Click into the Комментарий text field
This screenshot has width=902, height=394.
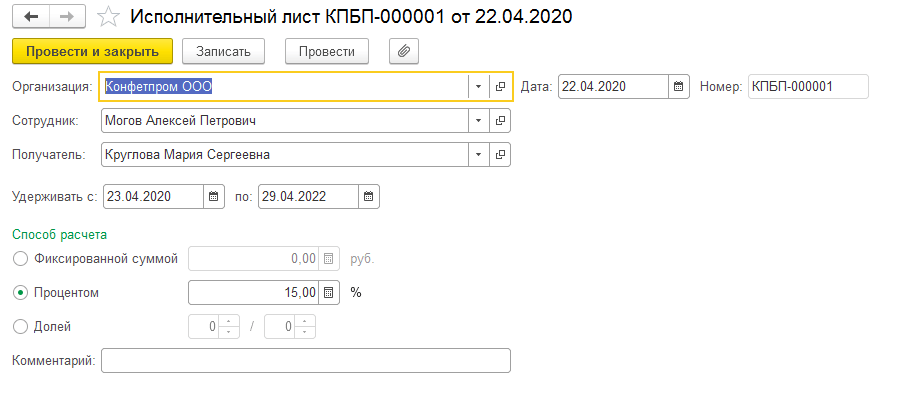(305, 361)
